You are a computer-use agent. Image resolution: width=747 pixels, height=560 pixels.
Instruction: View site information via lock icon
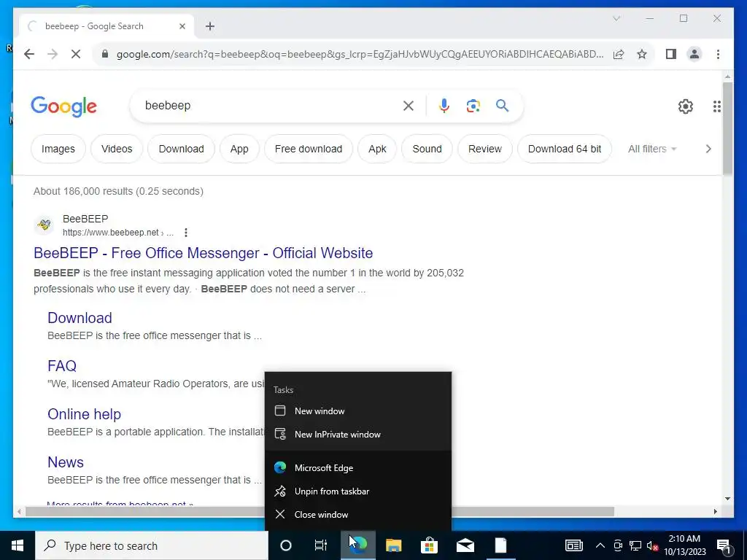(x=105, y=54)
